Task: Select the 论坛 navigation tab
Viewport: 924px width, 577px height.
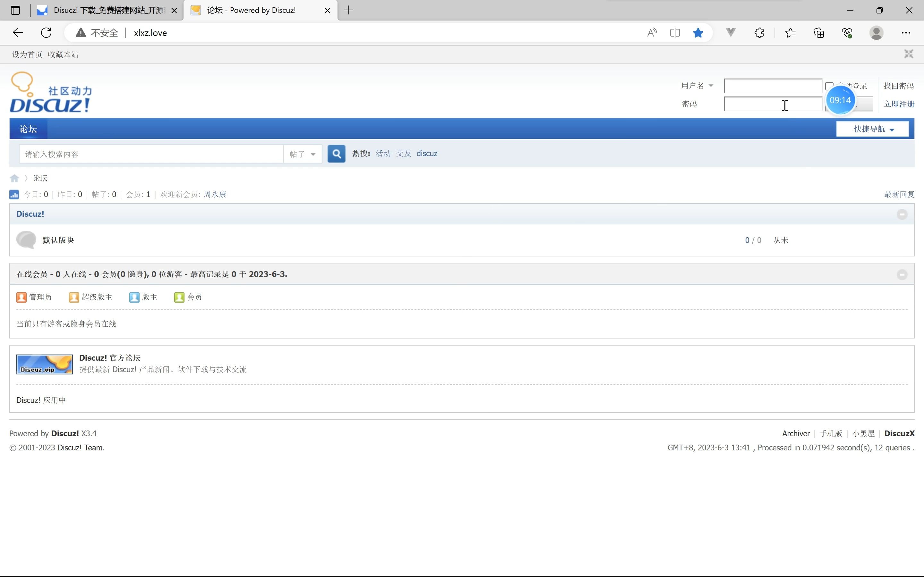Action: coord(28,130)
